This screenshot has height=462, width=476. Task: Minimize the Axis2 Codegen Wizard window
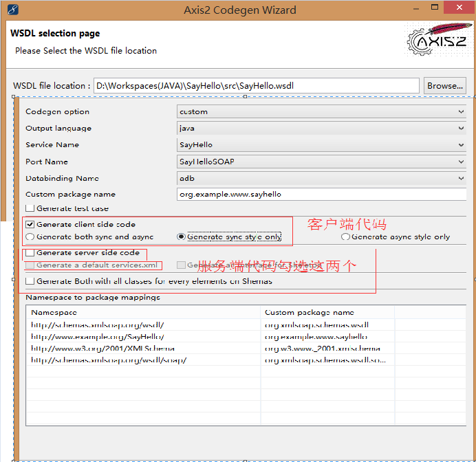(x=416, y=8)
